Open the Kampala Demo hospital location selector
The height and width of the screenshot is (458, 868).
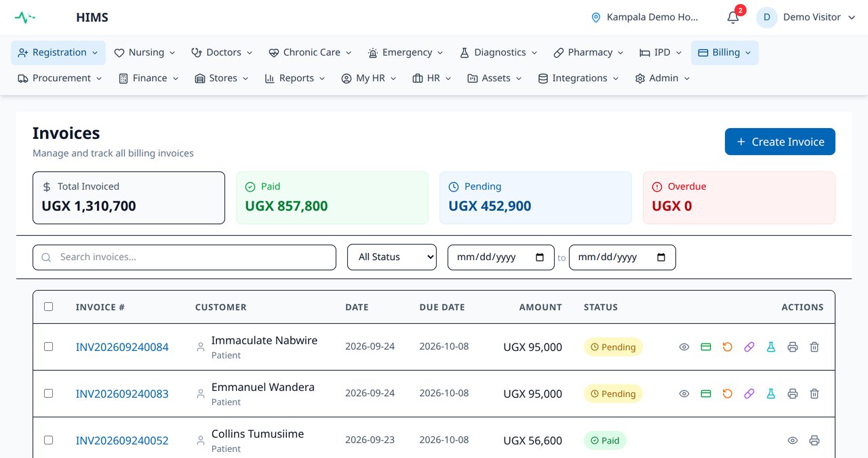pos(645,18)
